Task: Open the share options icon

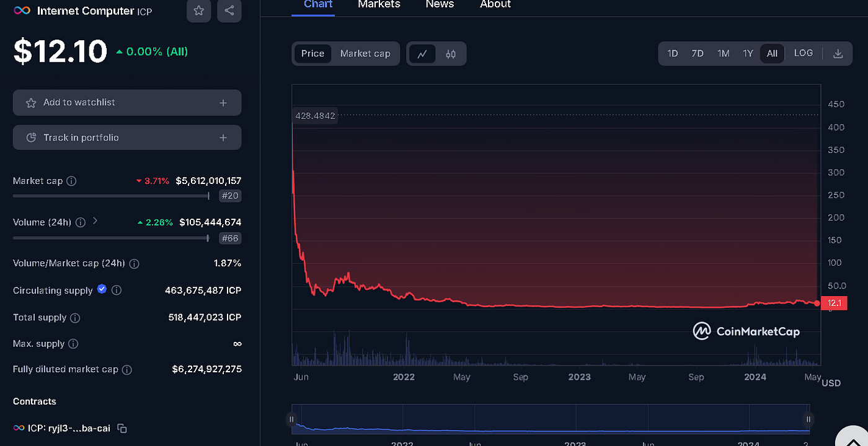Action: click(x=229, y=11)
